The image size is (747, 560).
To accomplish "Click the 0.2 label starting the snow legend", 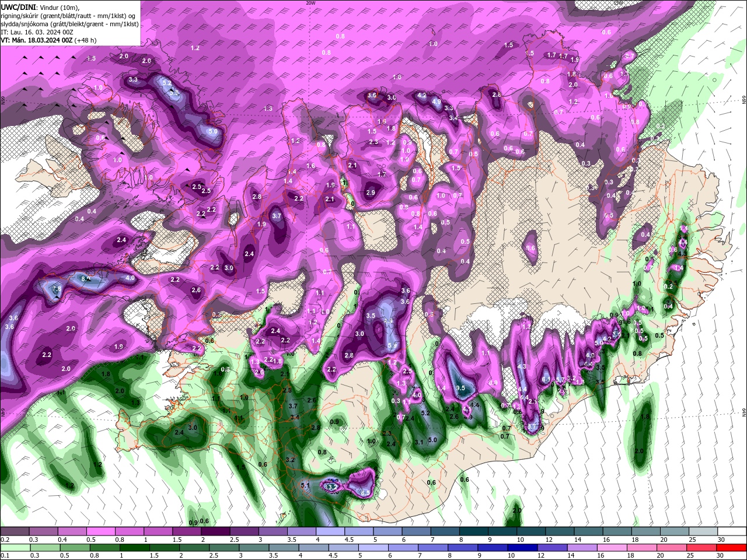I will pos(5,540).
